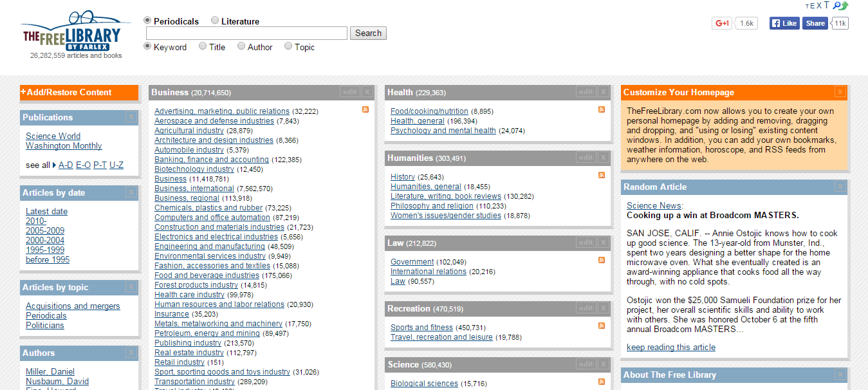Edit the Business panel

pos(350,92)
